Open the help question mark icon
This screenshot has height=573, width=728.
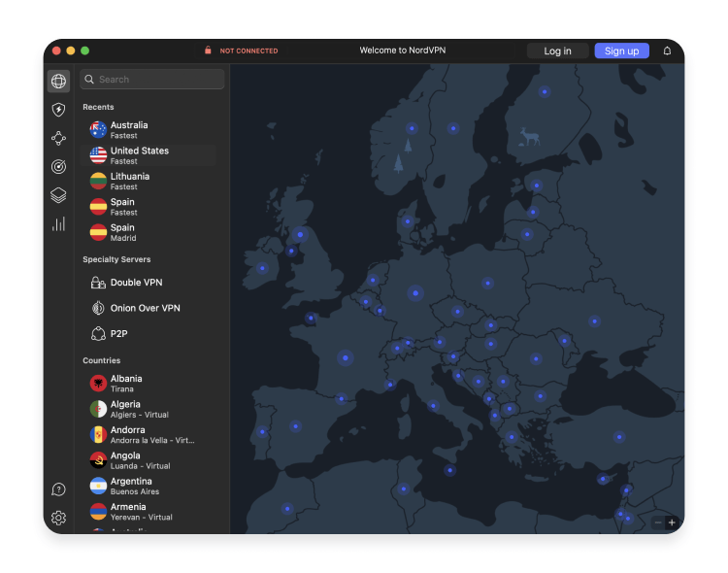click(x=58, y=489)
